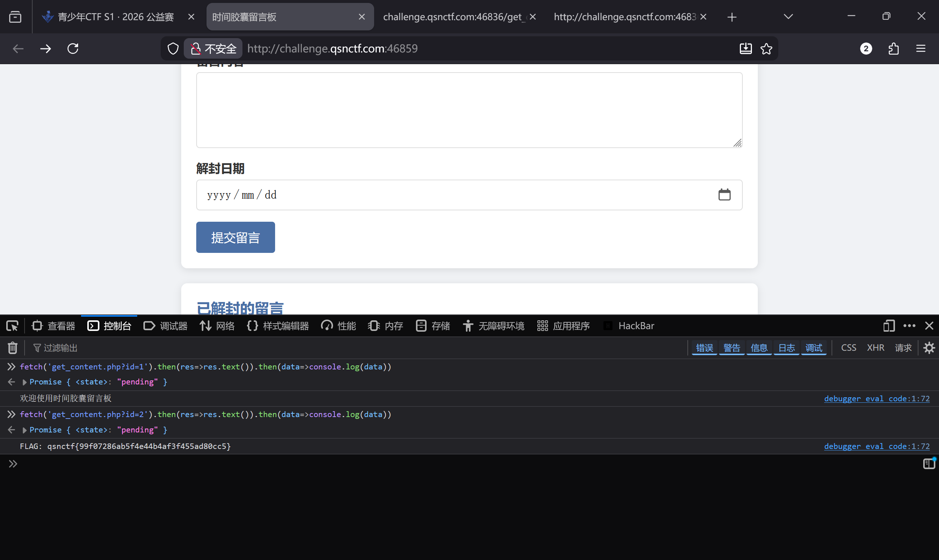Expand first Promise pending object

tap(25, 382)
